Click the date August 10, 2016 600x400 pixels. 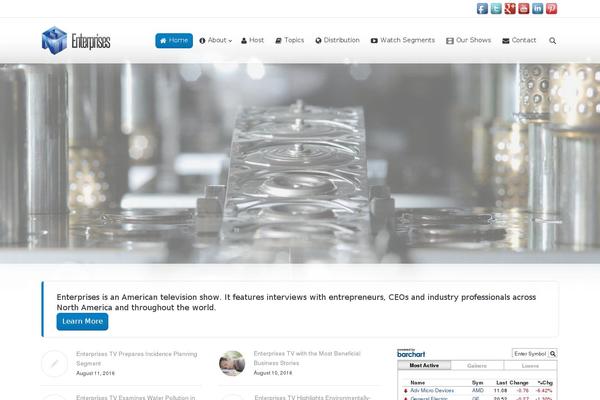click(x=273, y=373)
